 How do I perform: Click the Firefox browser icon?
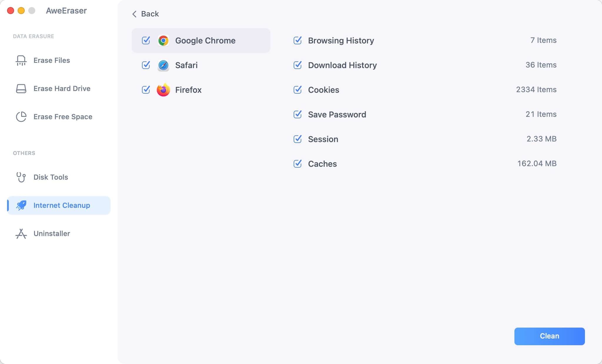pyautogui.click(x=163, y=90)
